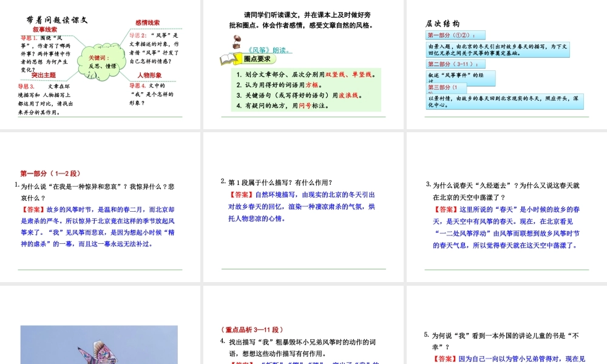Screen dimensions: 607x364
Task: Select the slide asking 第1段属于什么描写
Action: click(303, 207)
